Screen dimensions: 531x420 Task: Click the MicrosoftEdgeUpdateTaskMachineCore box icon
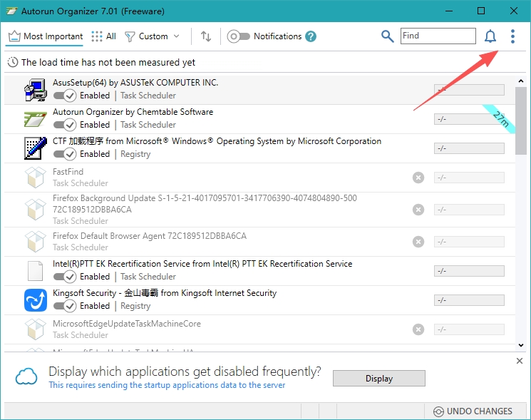pyautogui.click(x=36, y=329)
